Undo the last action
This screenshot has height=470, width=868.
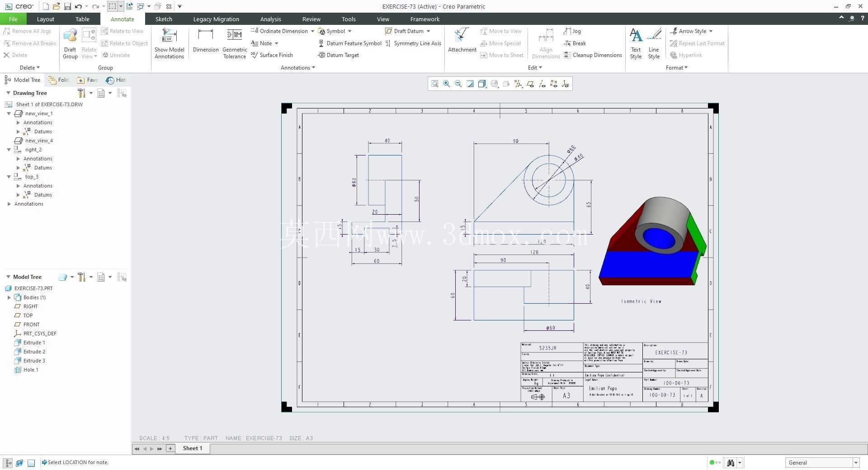(78, 6)
